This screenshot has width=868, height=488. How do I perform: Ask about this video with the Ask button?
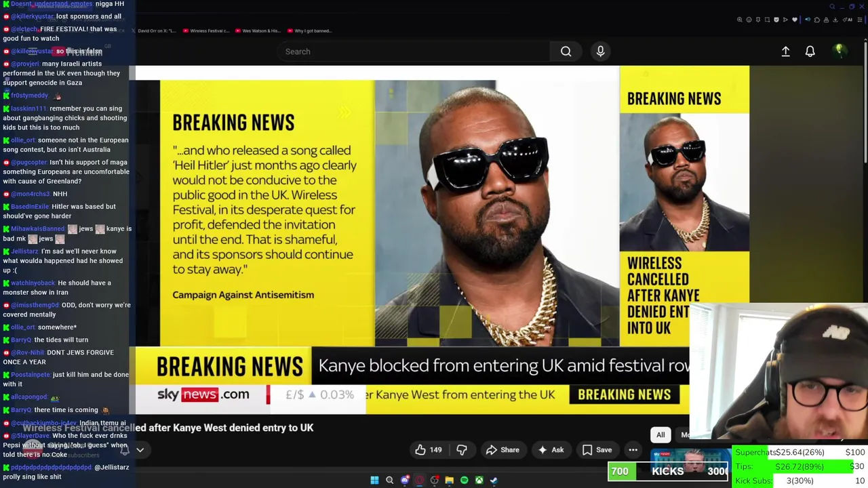[551, 450]
